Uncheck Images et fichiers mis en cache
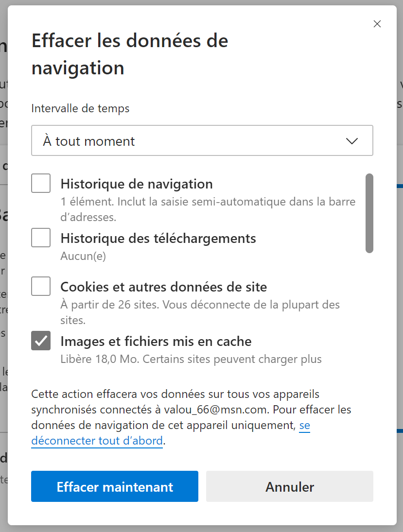Image resolution: width=403 pixels, height=532 pixels. click(x=41, y=341)
